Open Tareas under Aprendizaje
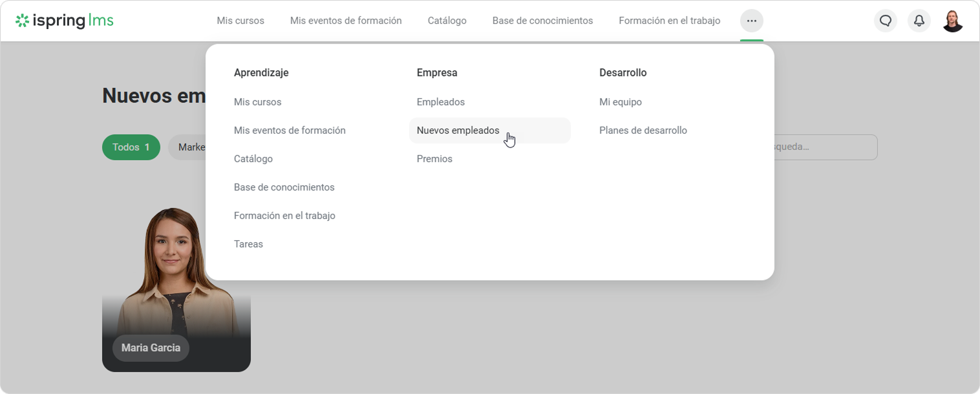 click(248, 244)
